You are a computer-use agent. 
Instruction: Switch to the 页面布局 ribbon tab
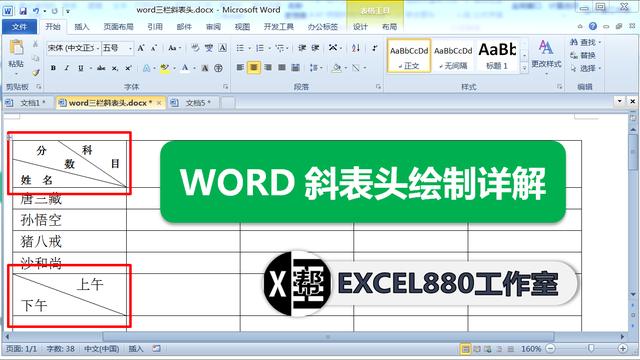[x=118, y=27]
